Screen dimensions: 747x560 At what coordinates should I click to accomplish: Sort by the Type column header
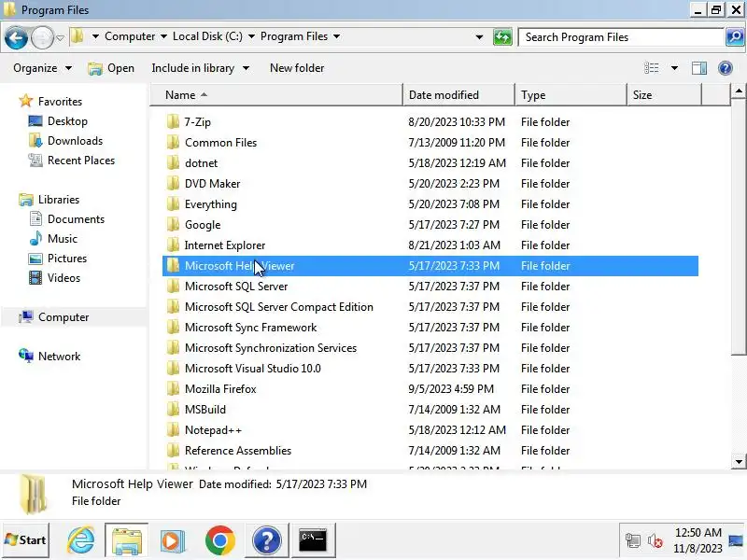click(x=571, y=95)
